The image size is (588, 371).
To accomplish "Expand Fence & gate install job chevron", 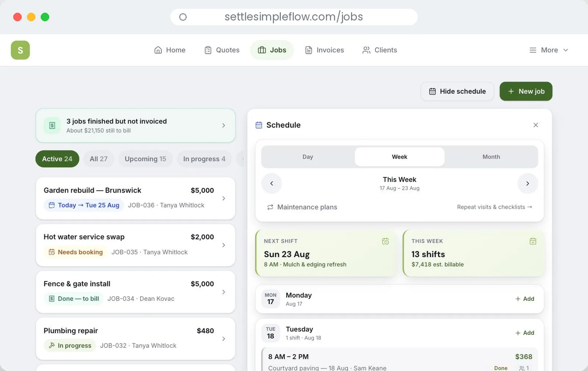I will [x=223, y=292].
